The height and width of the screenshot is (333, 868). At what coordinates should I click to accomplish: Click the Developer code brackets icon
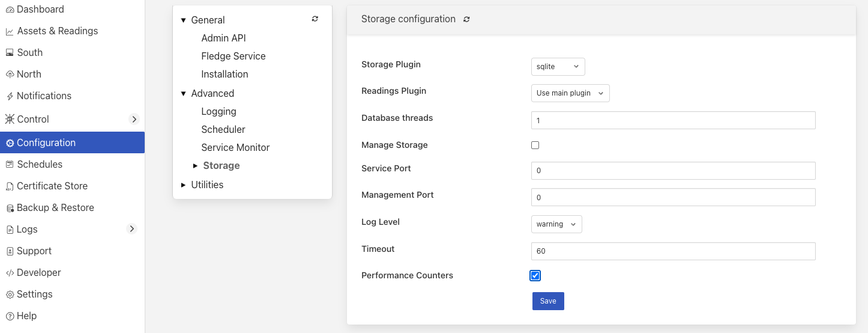[10, 273]
